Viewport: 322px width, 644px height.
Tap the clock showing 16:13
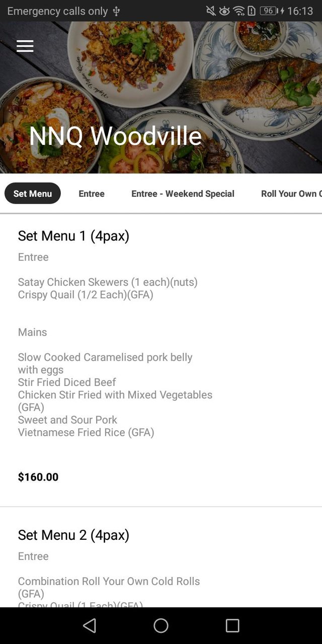[300, 11]
